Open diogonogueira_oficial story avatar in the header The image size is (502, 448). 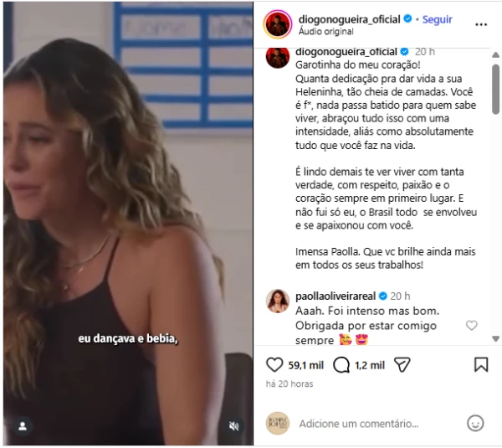(x=278, y=24)
